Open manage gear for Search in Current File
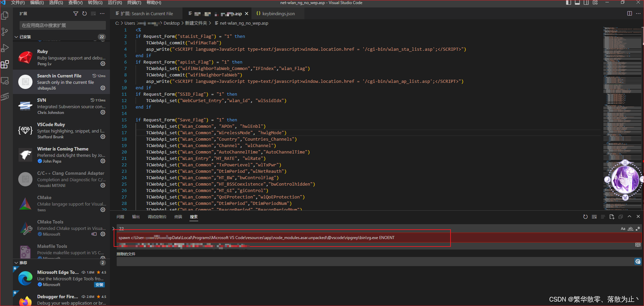 pyautogui.click(x=103, y=88)
